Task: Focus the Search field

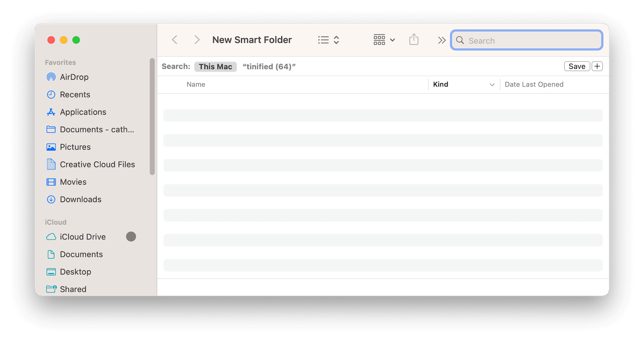Action: tap(526, 40)
